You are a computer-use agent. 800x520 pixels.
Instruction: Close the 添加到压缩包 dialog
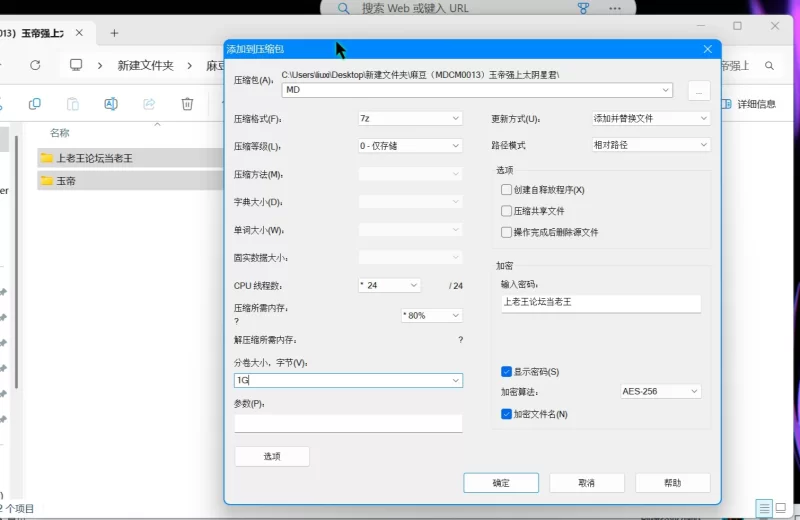[708, 49]
